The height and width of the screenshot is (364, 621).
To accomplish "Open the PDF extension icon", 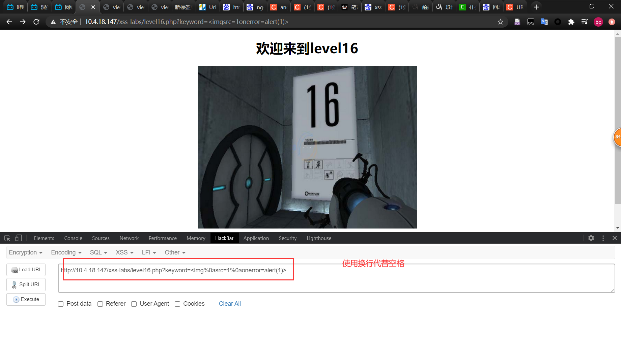I will click(x=517, y=22).
